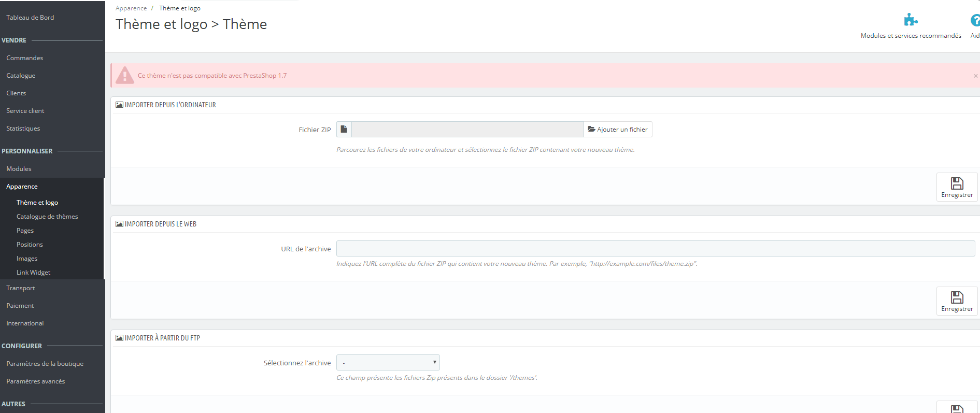The image size is (980, 413).
Task: Go to Commandes menu
Action: click(x=25, y=58)
